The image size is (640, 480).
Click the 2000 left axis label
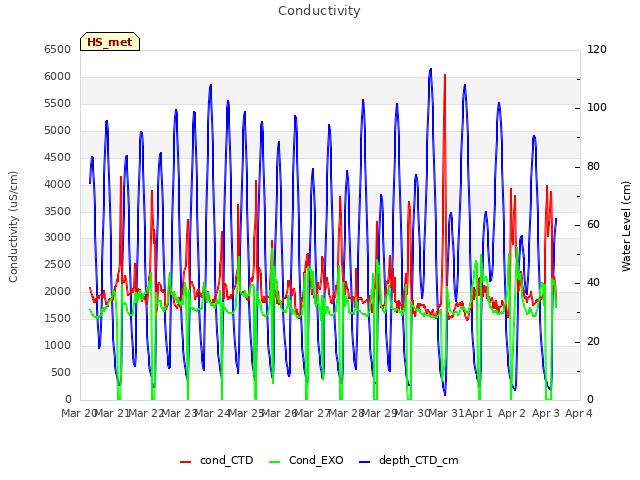58,291
